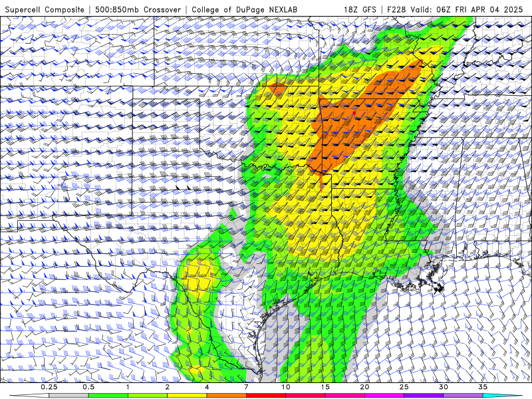Select the gray swatch between 0.25 and 0.5
Viewport: 532px width, 399px height.
[69, 396]
